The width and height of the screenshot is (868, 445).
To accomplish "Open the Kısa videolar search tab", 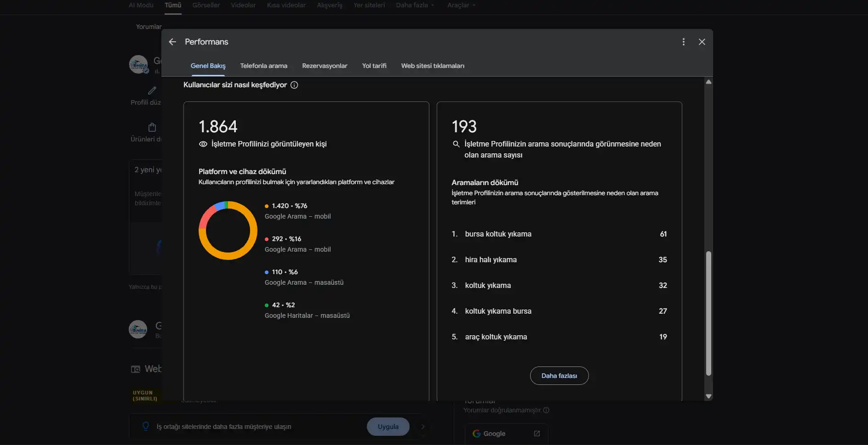I will (x=286, y=5).
